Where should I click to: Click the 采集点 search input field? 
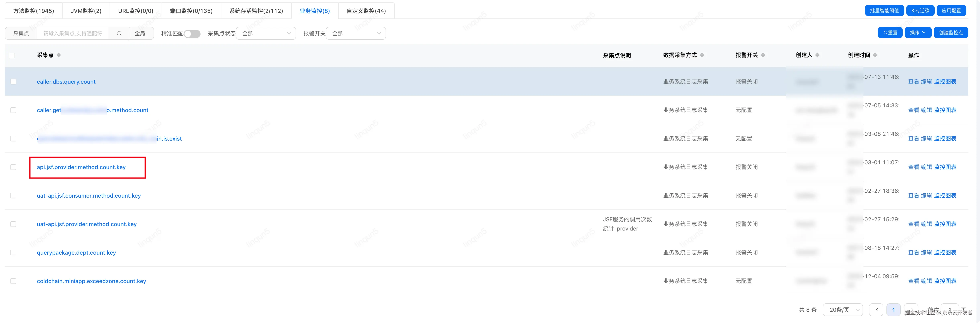click(72, 34)
